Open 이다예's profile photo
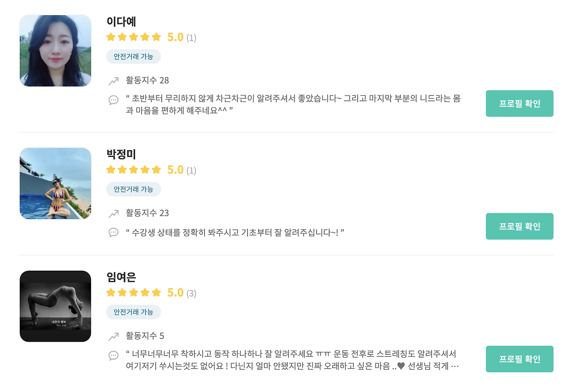 pos(56,51)
